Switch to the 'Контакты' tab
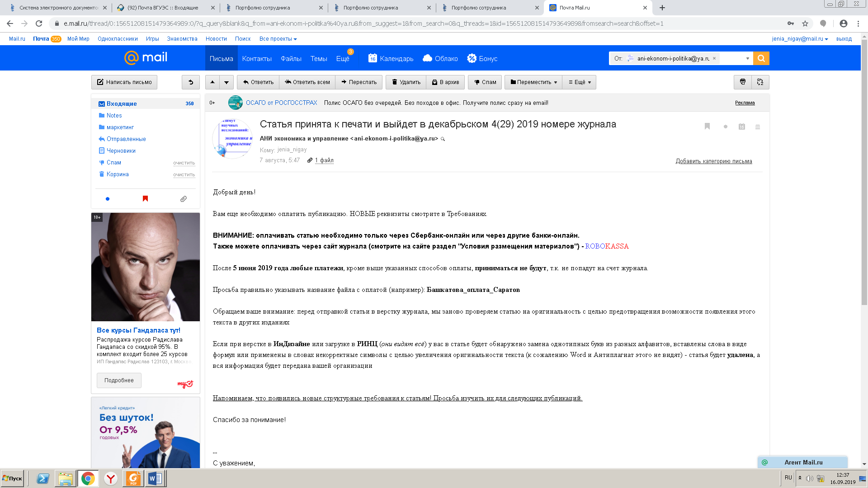Screen dimensions: 868x488 click(257, 59)
